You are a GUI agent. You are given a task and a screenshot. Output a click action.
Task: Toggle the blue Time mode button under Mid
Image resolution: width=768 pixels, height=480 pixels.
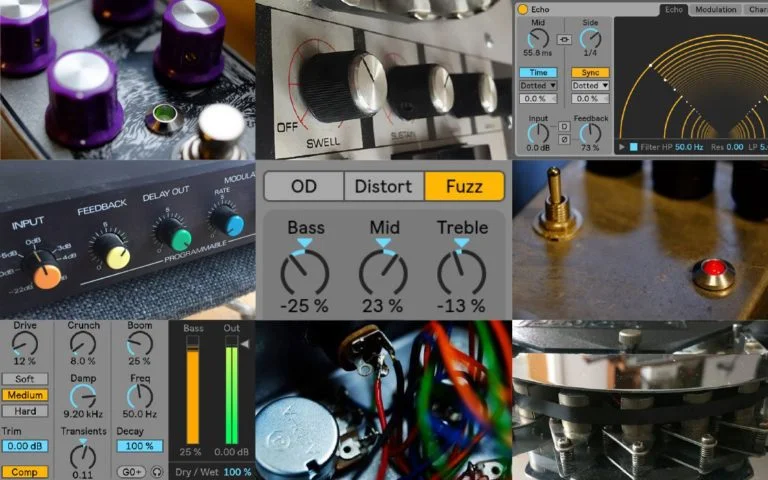[x=538, y=72]
